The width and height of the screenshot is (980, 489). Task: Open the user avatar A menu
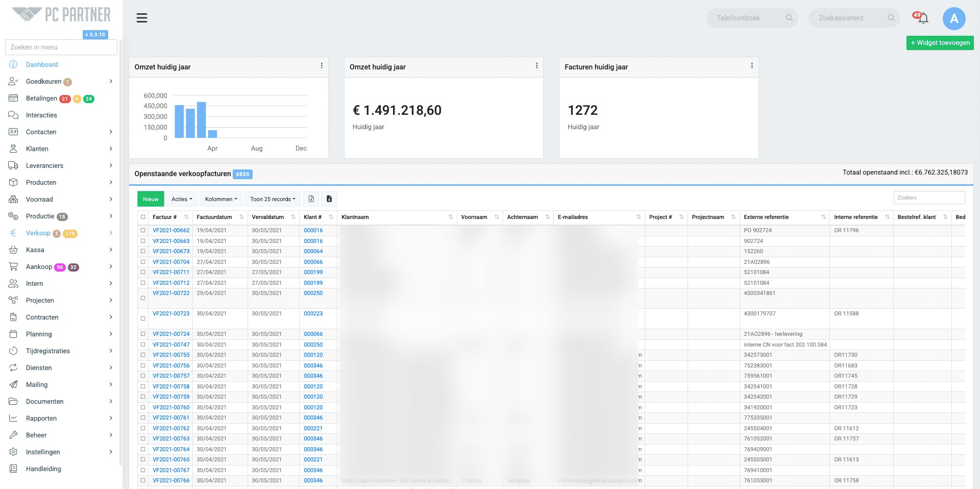pos(953,19)
